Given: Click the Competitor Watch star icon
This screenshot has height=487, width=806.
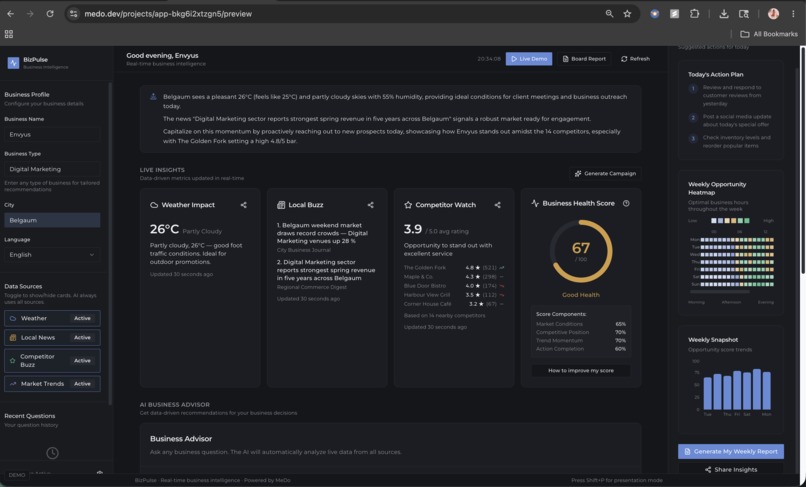Looking at the screenshot, I should (x=408, y=205).
